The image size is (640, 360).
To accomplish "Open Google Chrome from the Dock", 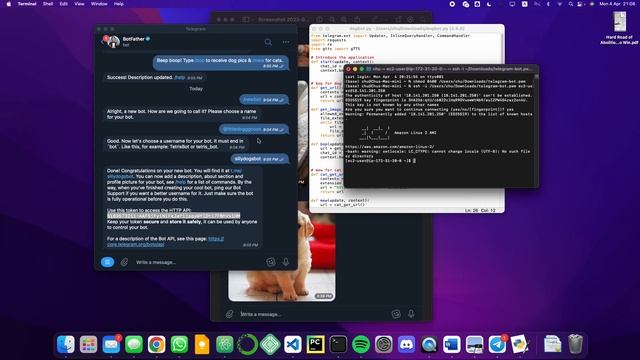I will pos(157,344).
